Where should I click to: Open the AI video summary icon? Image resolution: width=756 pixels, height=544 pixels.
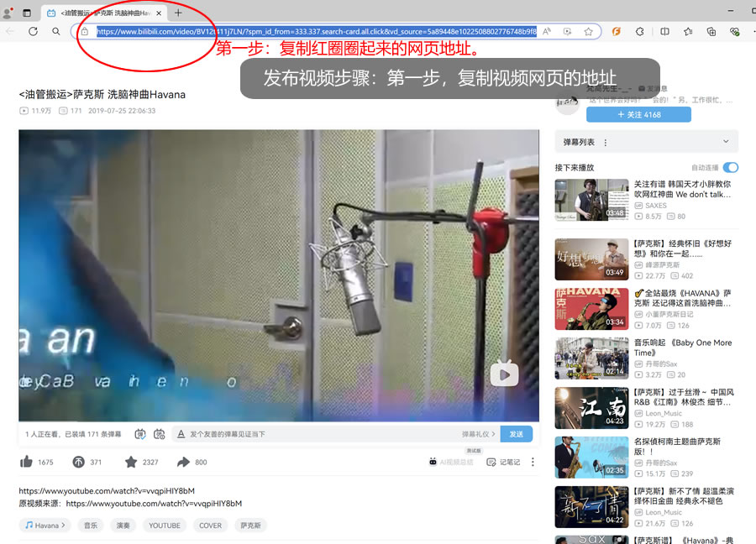[433, 462]
